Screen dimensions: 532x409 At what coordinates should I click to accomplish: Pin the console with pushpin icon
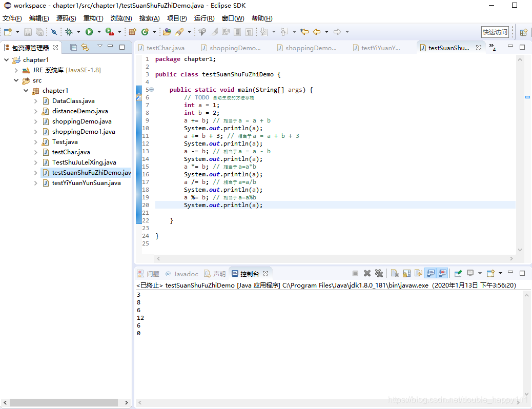(x=458, y=273)
